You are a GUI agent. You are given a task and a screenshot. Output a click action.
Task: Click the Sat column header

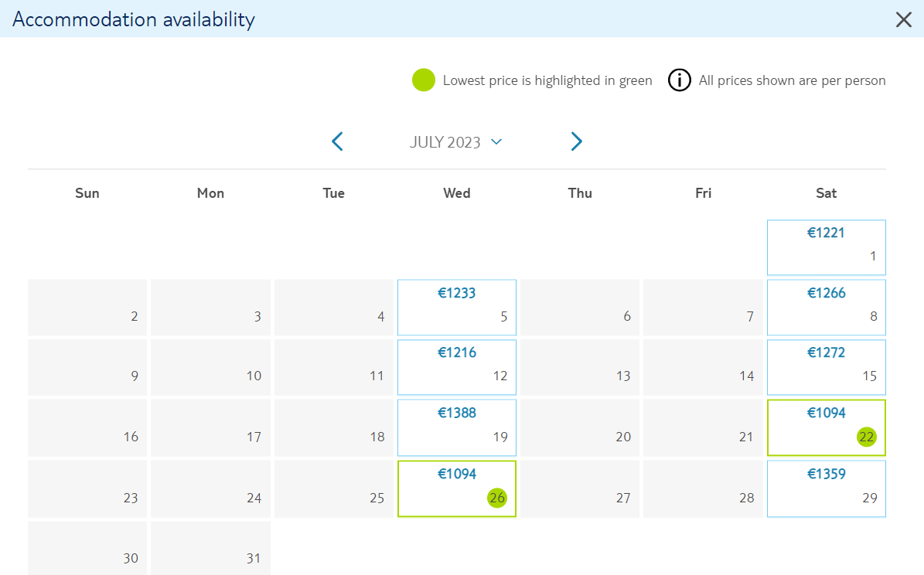[x=826, y=193]
